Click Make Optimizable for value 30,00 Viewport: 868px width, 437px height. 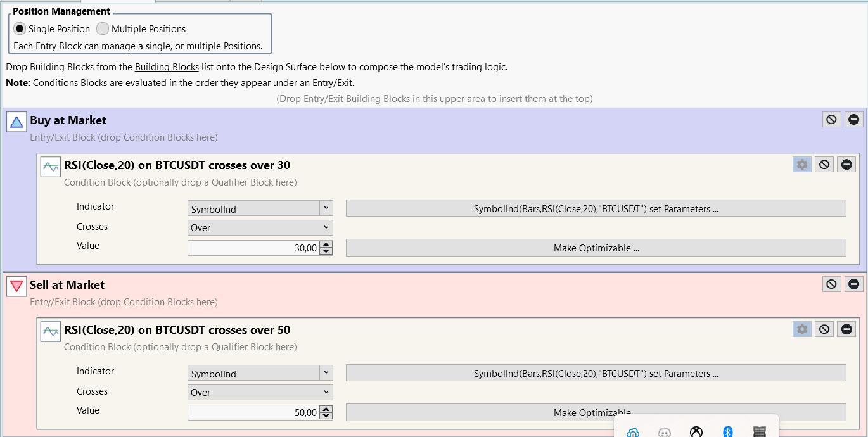tap(596, 248)
